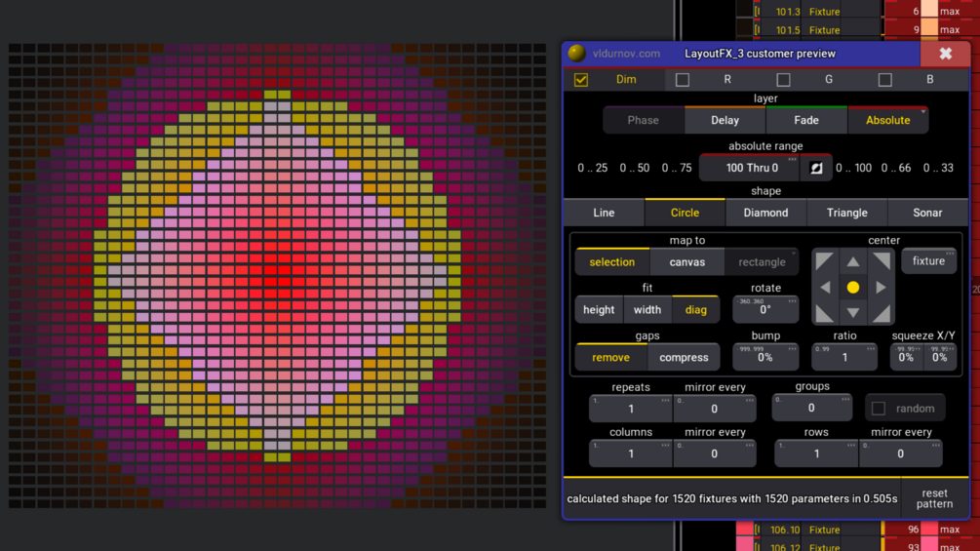Click the columns value field
This screenshot has width=980, height=551.
pos(631,453)
